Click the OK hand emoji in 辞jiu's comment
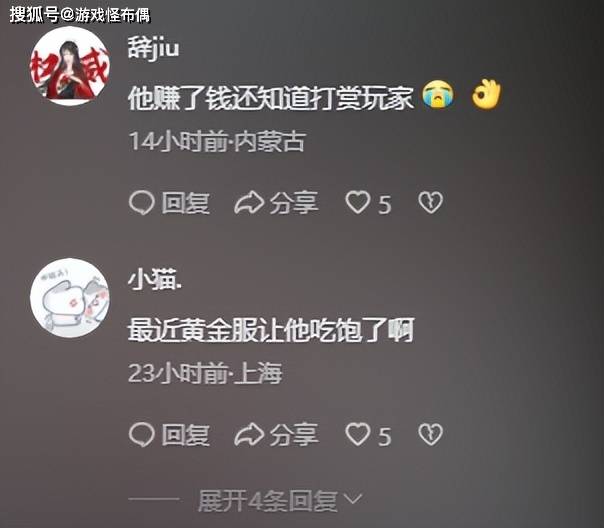 coord(487,94)
